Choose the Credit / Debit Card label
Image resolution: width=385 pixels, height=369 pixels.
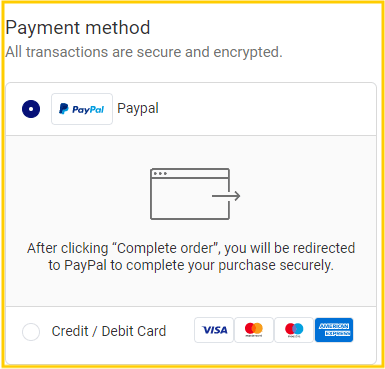[x=109, y=331]
